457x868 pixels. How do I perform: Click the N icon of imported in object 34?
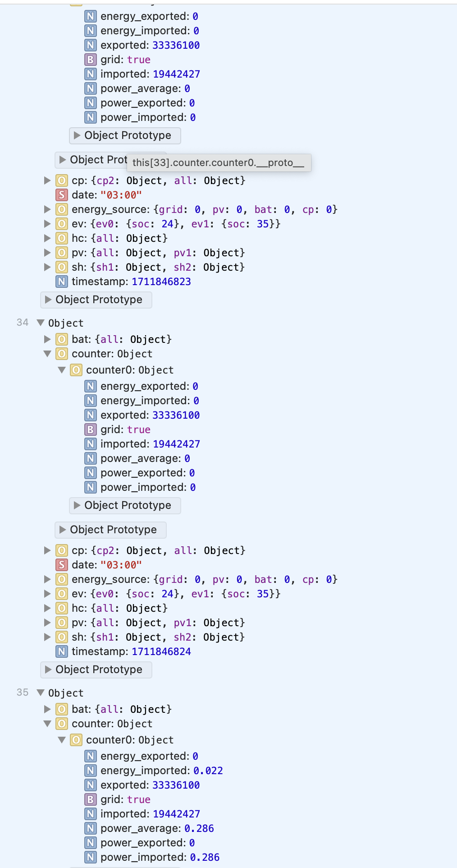tap(91, 444)
